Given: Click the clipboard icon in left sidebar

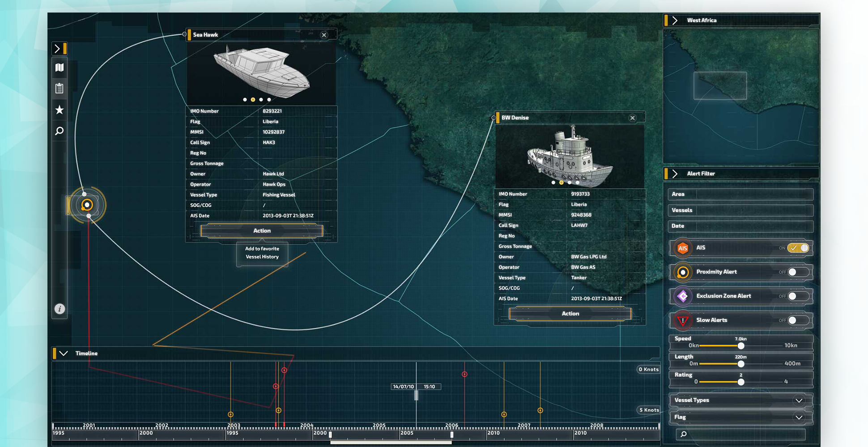Looking at the screenshot, I should click(x=60, y=89).
